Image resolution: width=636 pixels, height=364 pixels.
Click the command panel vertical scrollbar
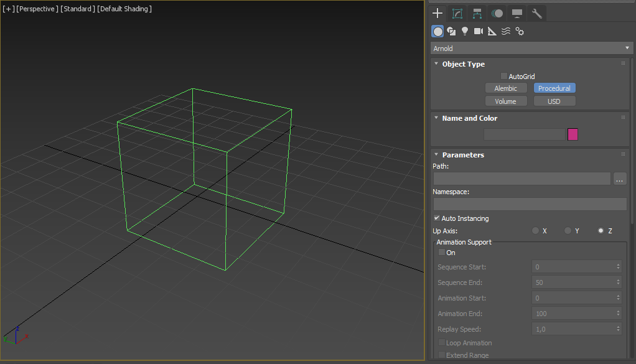pyautogui.click(x=632, y=142)
